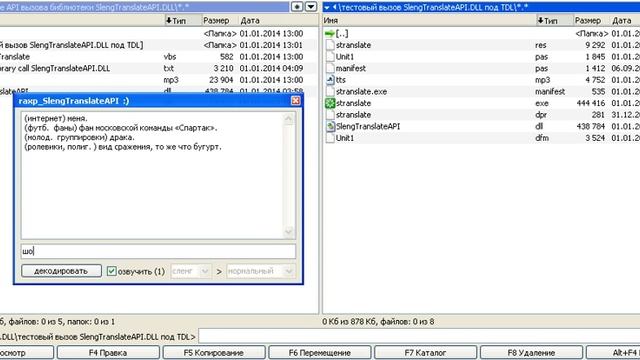The width and height of the screenshot is (640, 360).
Task: Click the text input field containing шо
Action: (158, 251)
